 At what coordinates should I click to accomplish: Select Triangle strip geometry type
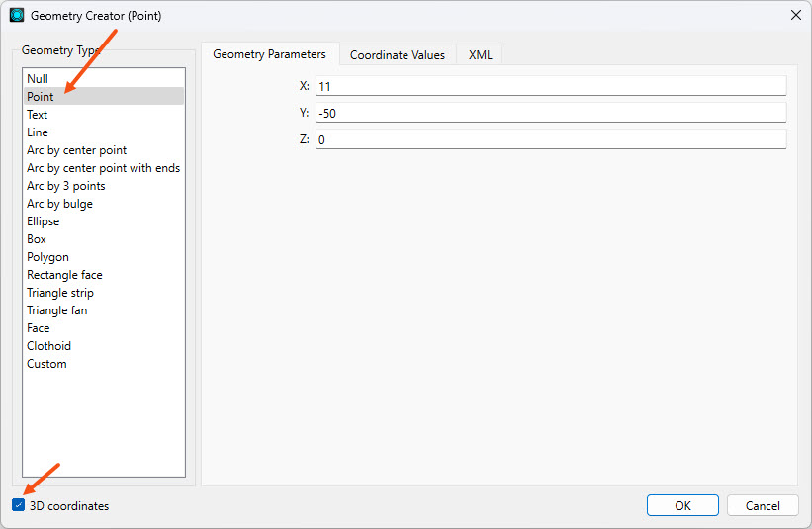(104, 293)
